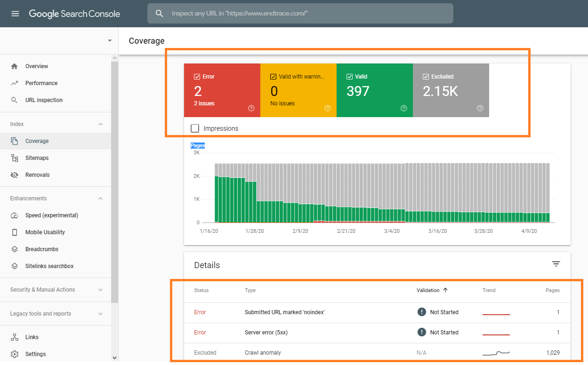The width and height of the screenshot is (588, 365).
Task: Click the 1/28/20 date label on chart
Action: pyautogui.click(x=255, y=231)
